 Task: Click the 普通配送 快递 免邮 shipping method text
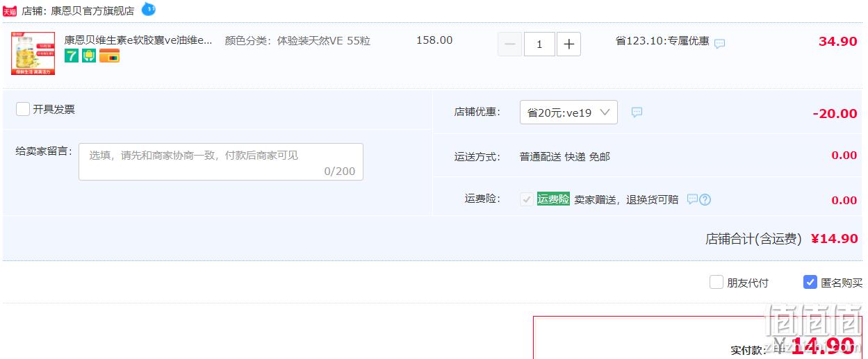click(x=565, y=157)
